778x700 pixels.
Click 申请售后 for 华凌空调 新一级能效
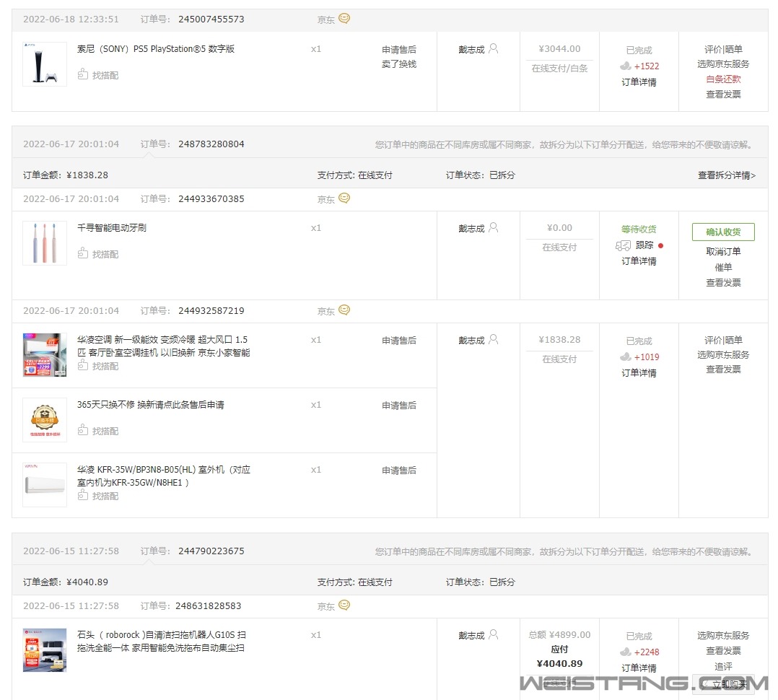(x=399, y=341)
